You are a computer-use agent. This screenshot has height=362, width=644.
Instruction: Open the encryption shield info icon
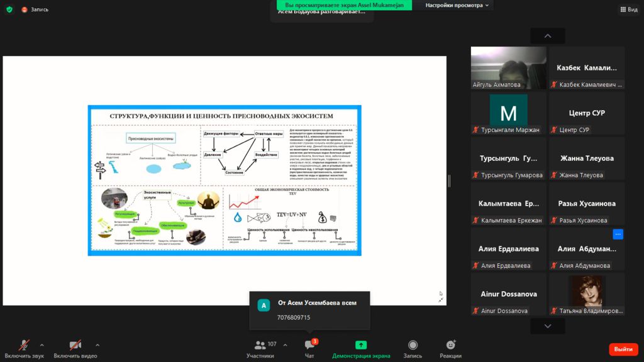(9, 9)
